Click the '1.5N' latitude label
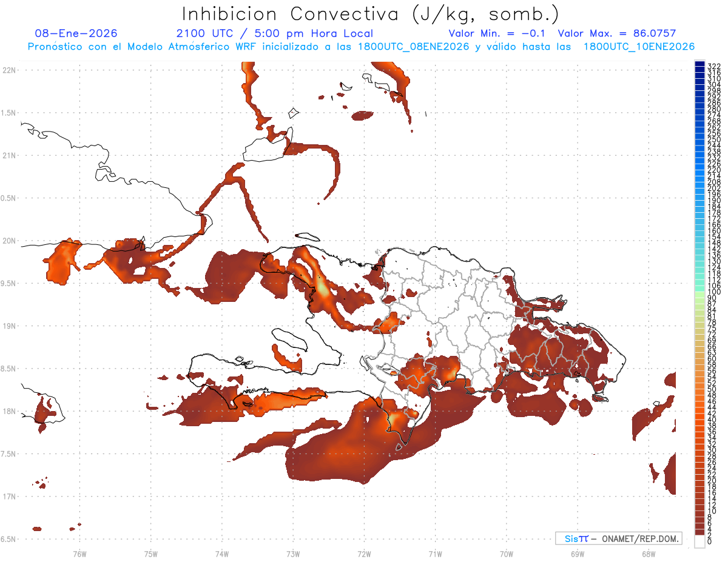728x562 pixels. (x=9, y=113)
